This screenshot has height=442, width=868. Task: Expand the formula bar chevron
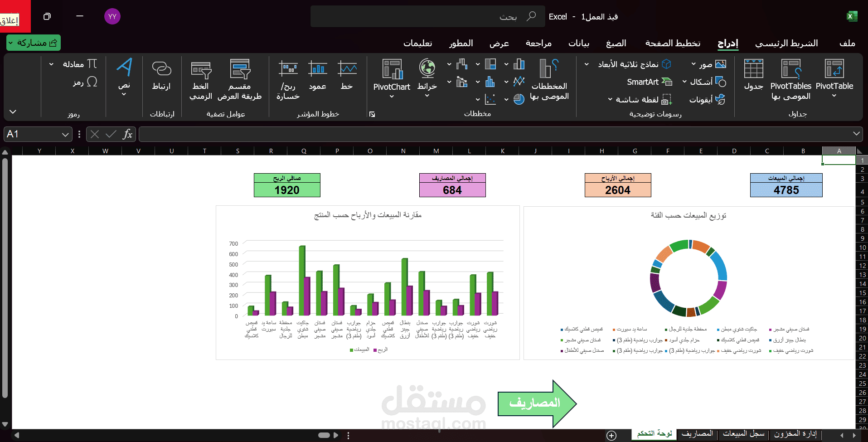coord(856,134)
